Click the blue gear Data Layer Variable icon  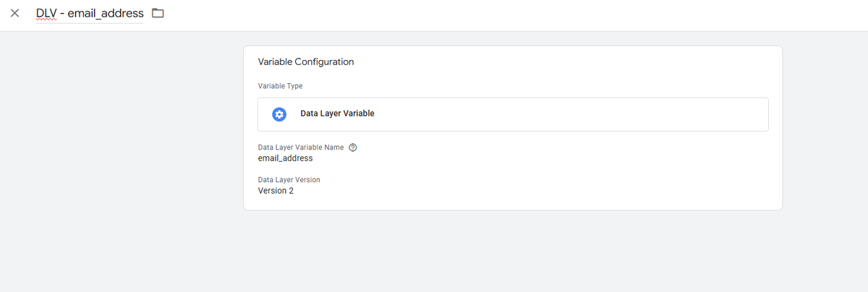[x=279, y=114]
